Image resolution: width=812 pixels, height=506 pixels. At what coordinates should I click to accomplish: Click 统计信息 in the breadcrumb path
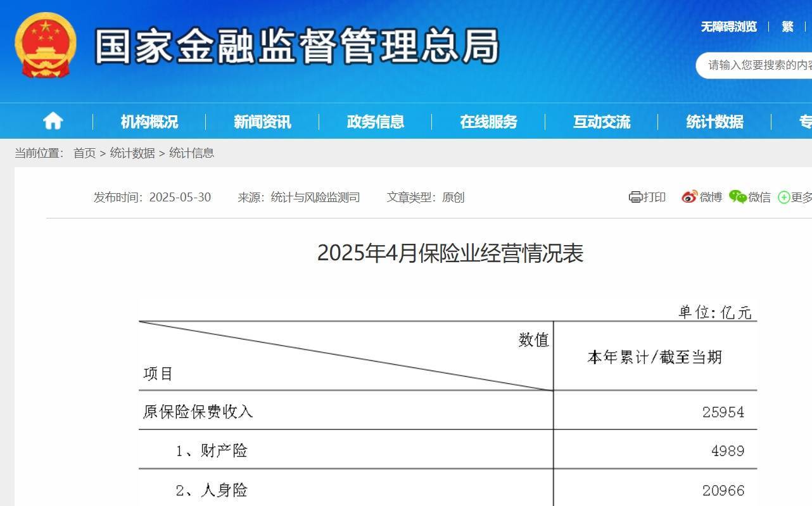pyautogui.click(x=191, y=153)
